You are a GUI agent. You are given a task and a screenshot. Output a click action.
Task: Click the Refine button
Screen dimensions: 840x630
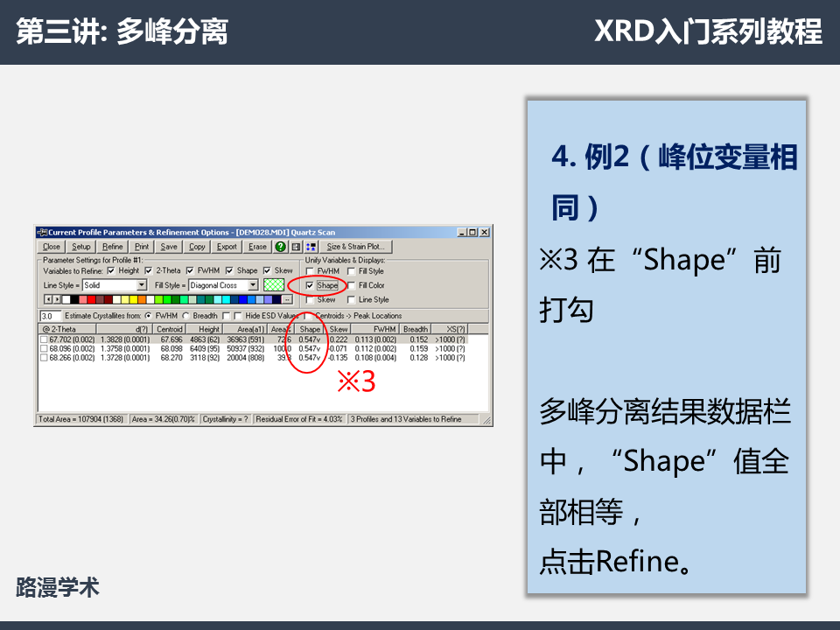[113, 247]
